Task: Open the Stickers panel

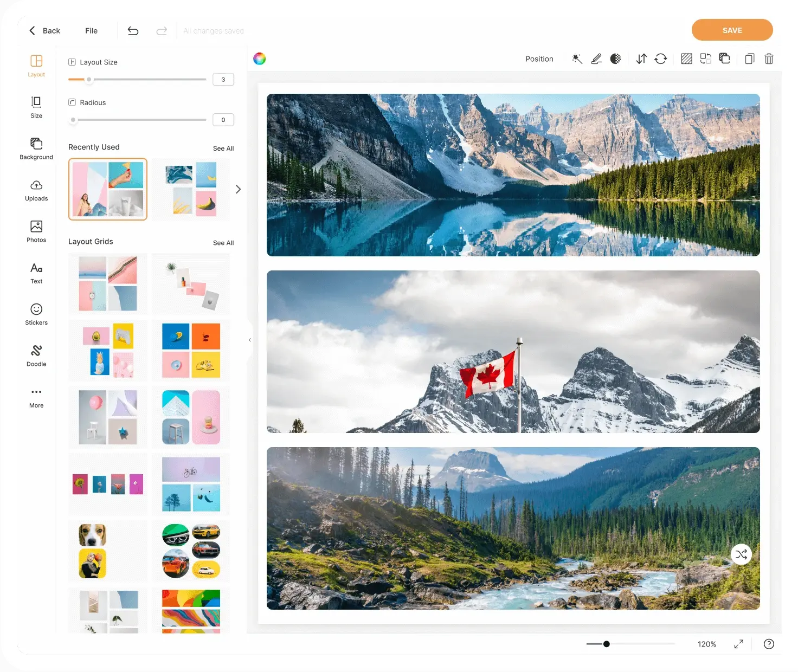Action: tap(36, 314)
